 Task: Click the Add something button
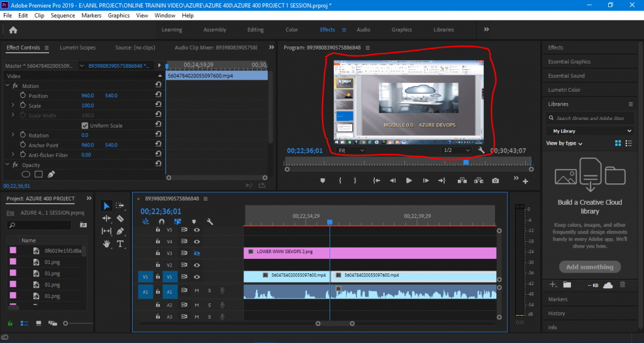[x=589, y=267]
